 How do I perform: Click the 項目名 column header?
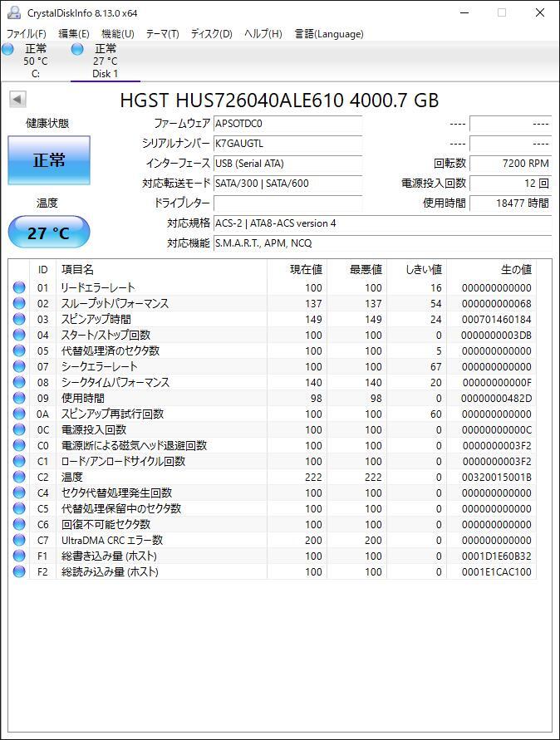[x=161, y=269]
